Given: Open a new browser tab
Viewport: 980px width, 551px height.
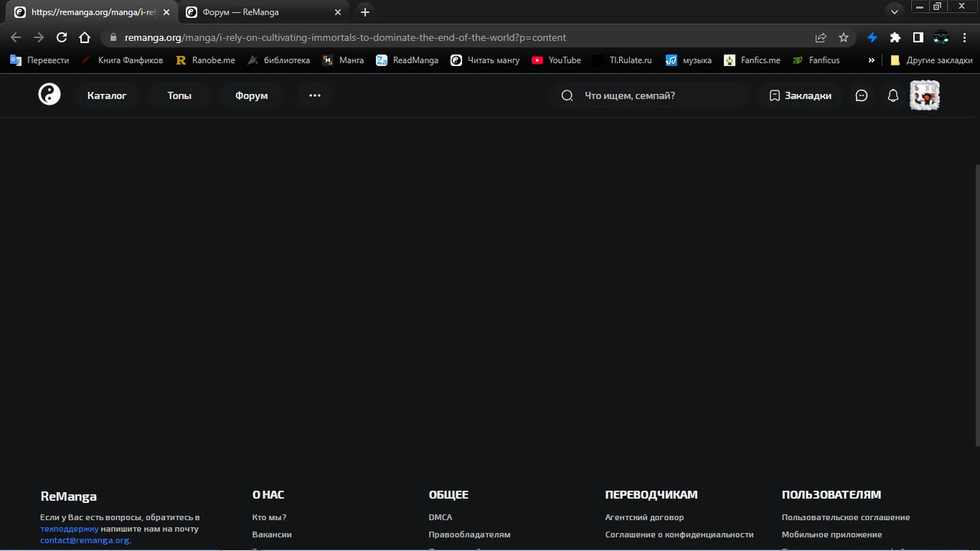Looking at the screenshot, I should click(x=365, y=12).
